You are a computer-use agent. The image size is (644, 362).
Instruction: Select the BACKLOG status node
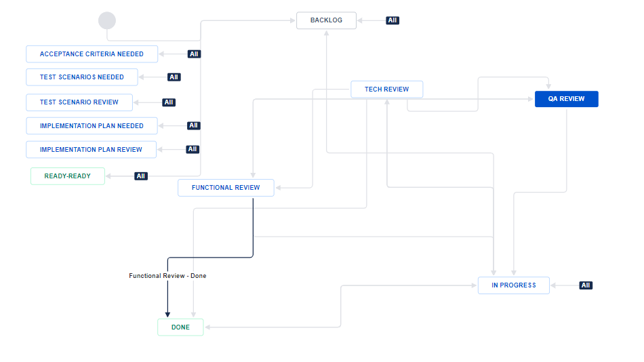point(326,20)
